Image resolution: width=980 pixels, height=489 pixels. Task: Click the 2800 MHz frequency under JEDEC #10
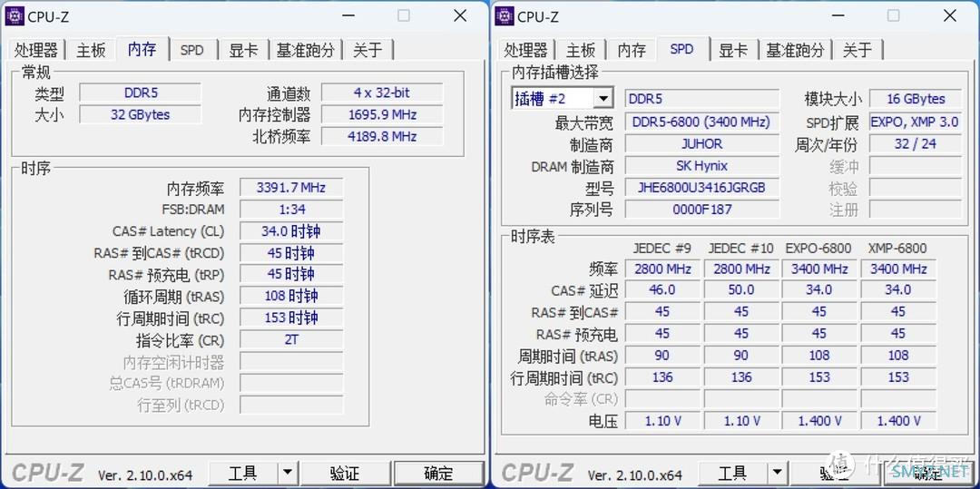pos(741,269)
